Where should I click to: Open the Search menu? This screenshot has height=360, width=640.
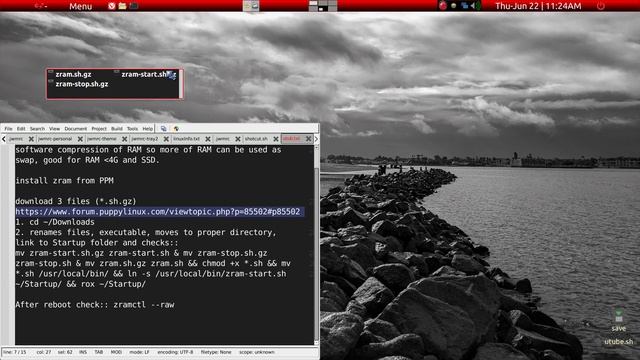[x=37, y=129]
